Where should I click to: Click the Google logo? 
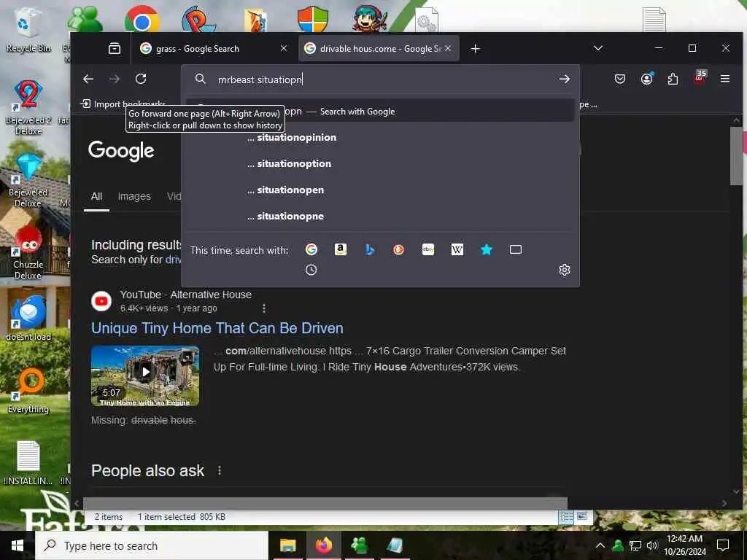[x=121, y=151]
